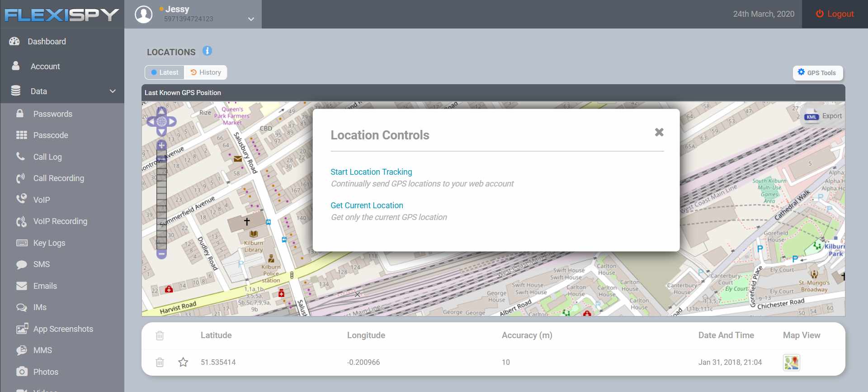Switch to the History tab
The height and width of the screenshot is (392, 868).
pos(206,72)
